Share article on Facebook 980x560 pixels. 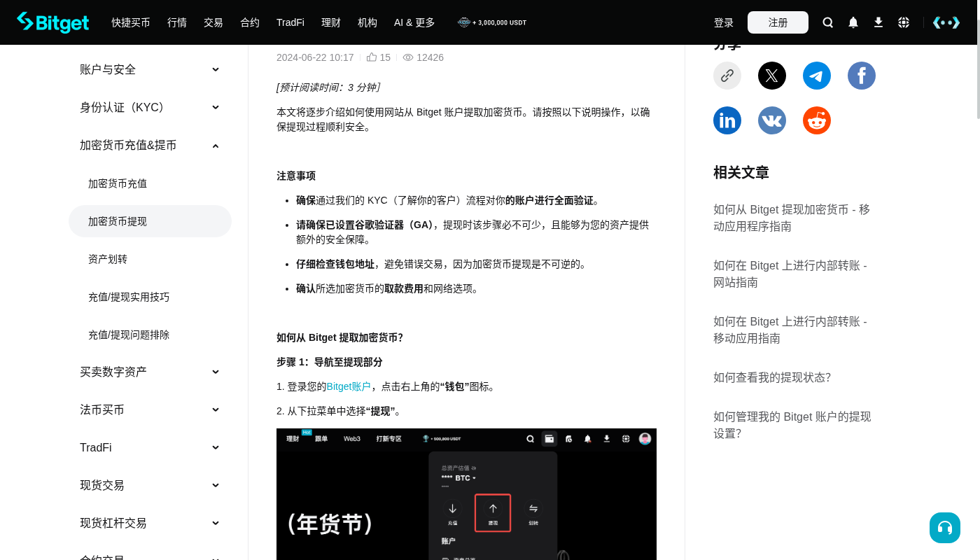(x=862, y=76)
